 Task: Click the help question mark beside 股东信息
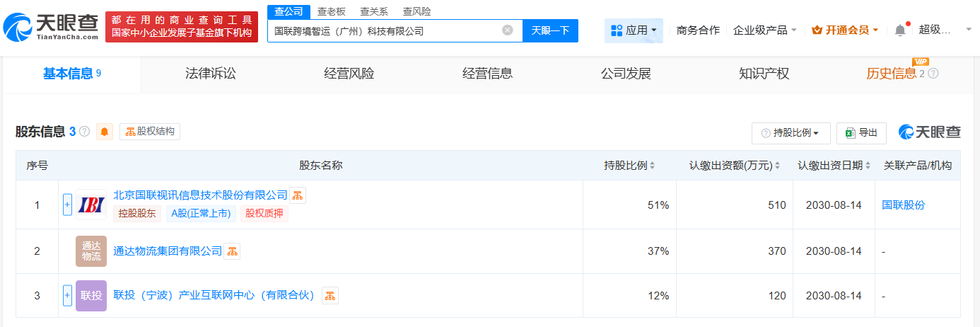[x=85, y=132]
